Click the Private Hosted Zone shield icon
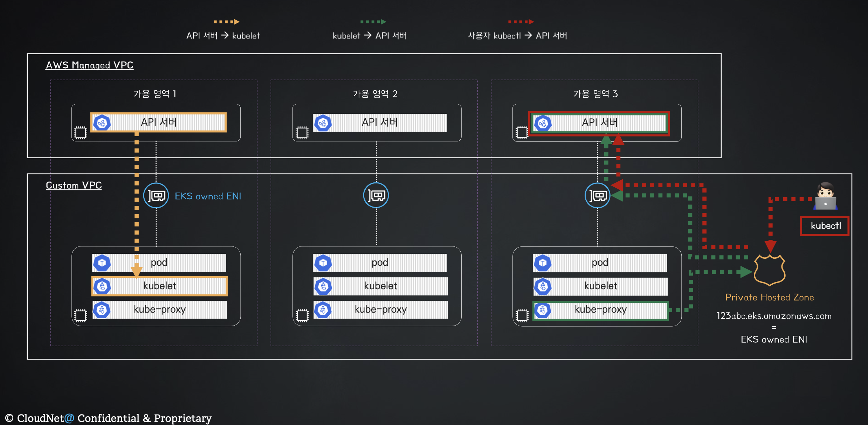868x425 pixels. coord(770,270)
